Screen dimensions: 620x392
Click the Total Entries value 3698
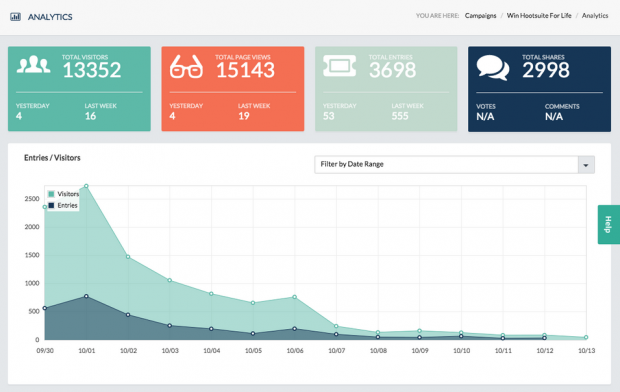392,70
